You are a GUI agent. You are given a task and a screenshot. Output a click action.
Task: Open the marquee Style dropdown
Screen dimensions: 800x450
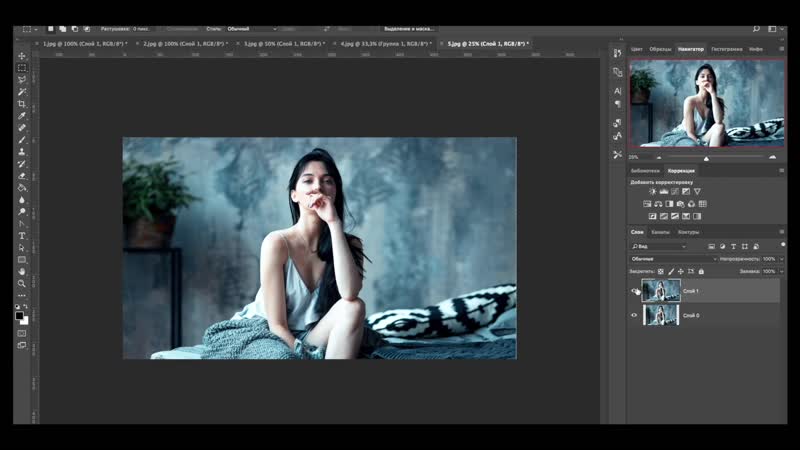251,29
